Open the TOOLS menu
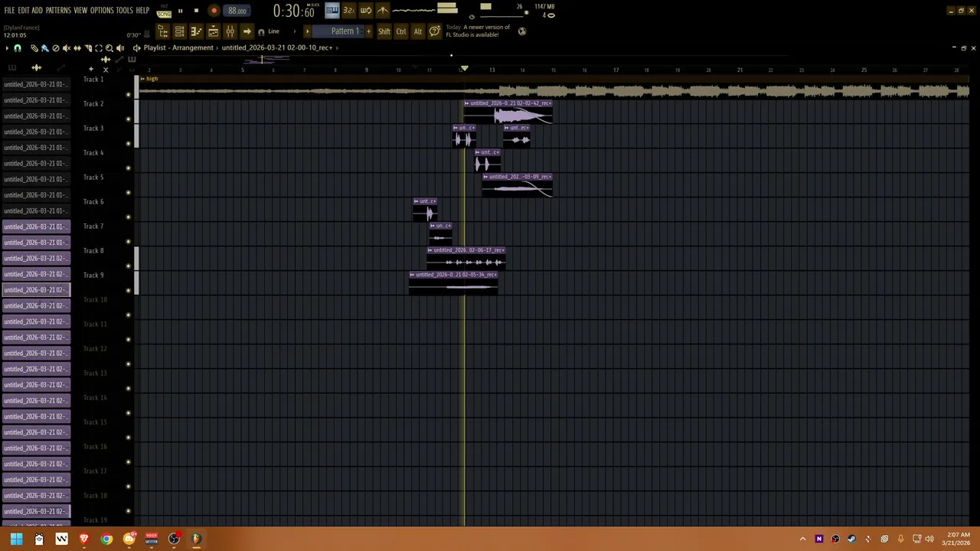Screen dimensions: 980x551 pos(125,11)
